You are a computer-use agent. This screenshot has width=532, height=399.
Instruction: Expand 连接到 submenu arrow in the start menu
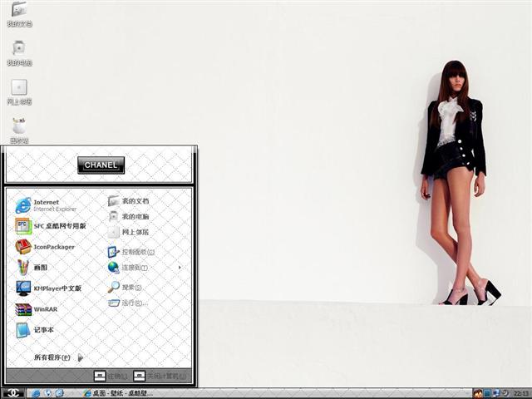[x=180, y=268]
